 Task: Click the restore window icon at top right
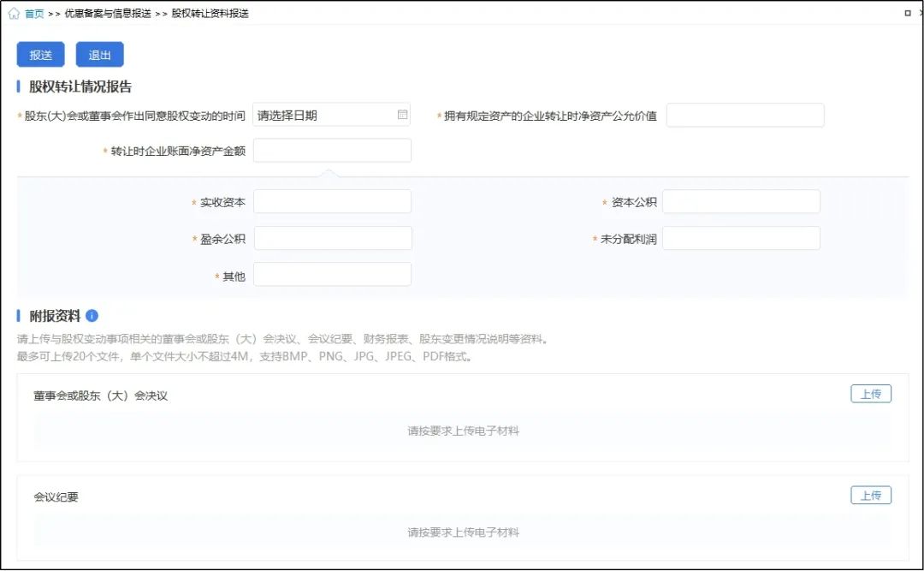pos(908,14)
